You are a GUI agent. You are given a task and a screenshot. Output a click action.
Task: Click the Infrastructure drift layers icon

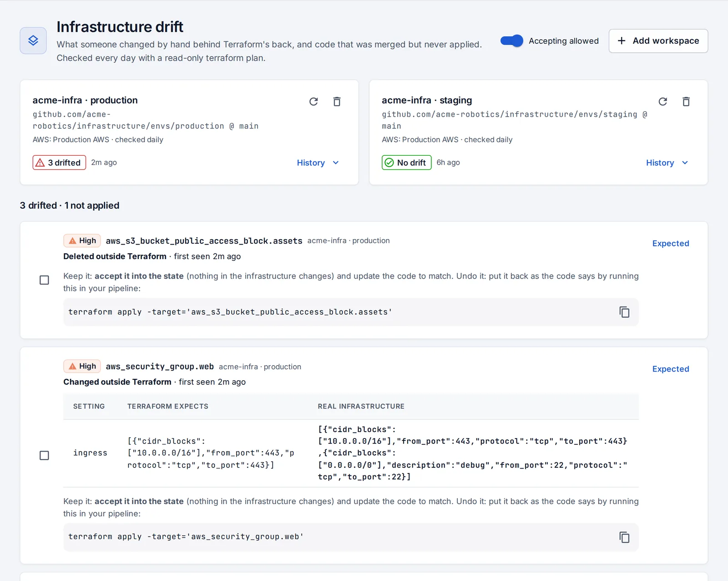[x=33, y=41]
